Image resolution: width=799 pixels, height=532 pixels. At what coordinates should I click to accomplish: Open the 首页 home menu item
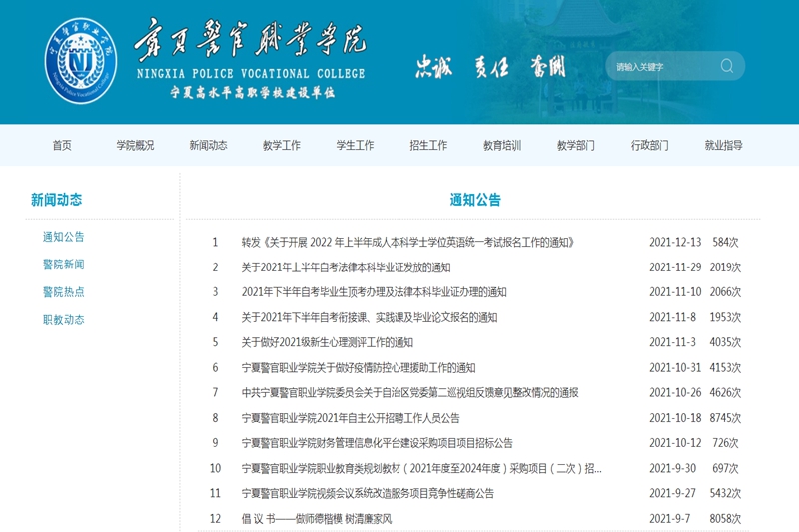[x=62, y=145]
